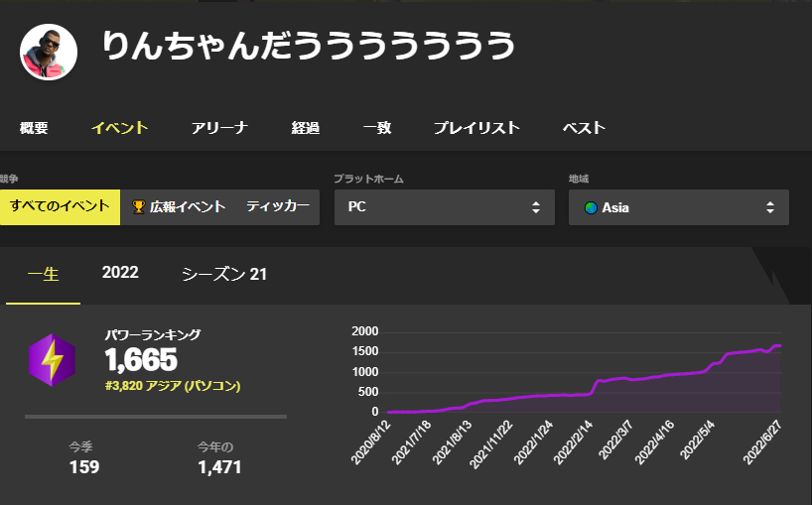Screen dimensions: 812x505
Task: Switch to the 2022 tab
Action: (120, 273)
